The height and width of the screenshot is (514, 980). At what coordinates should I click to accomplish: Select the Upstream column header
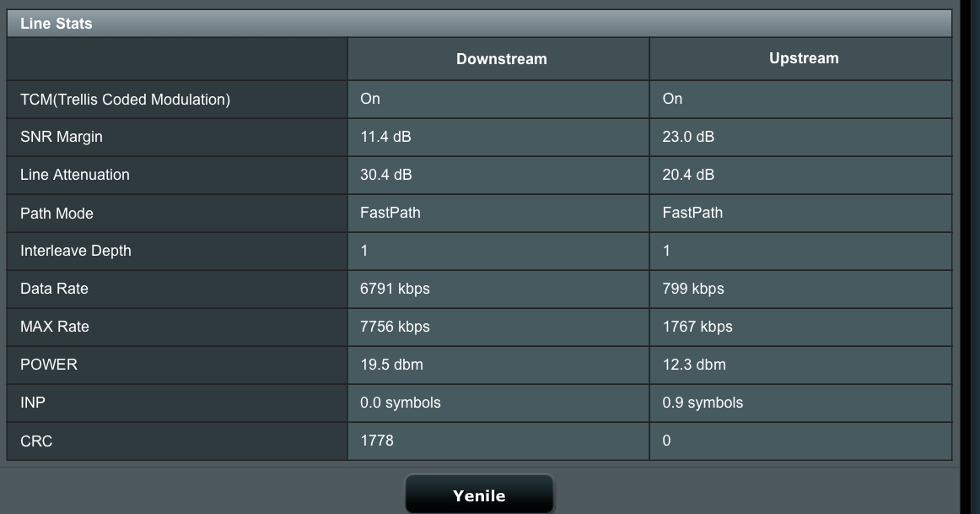coord(803,58)
